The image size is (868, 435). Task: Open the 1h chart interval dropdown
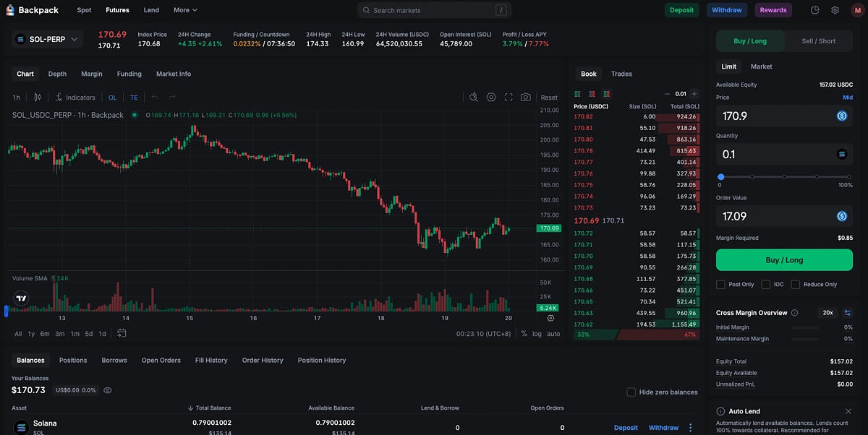pos(17,98)
